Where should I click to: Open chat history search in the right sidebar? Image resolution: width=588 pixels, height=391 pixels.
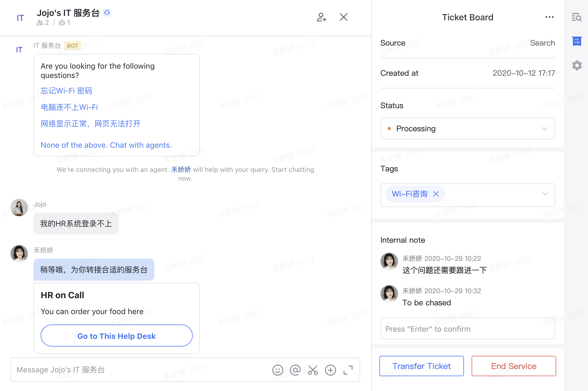pos(576,17)
